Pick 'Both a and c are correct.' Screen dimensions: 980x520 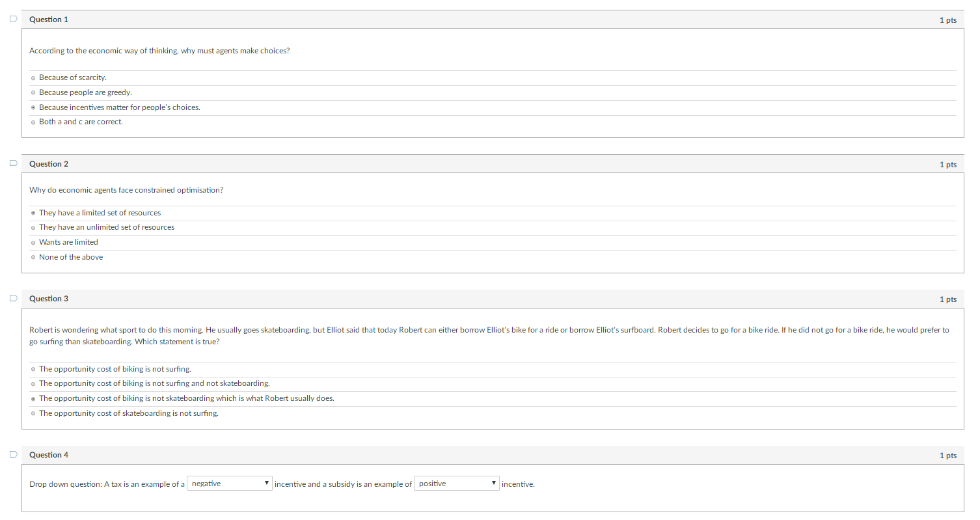pos(33,122)
